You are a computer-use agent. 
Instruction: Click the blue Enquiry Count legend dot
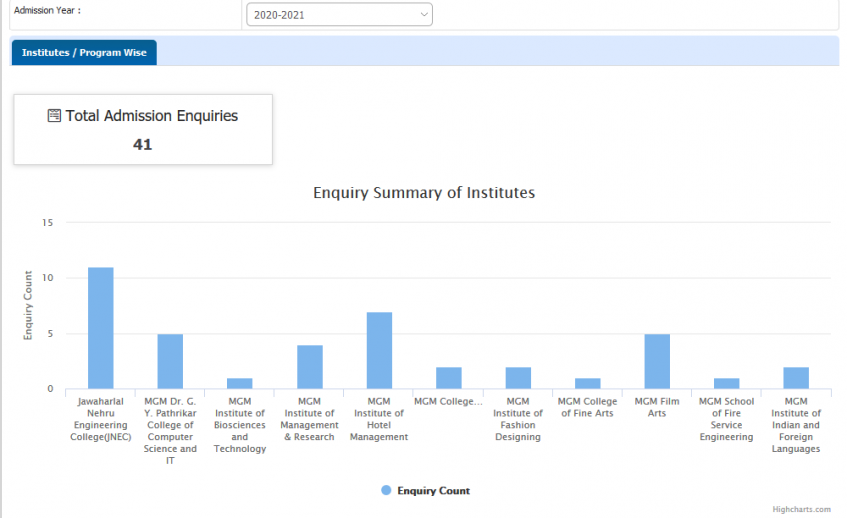386,490
